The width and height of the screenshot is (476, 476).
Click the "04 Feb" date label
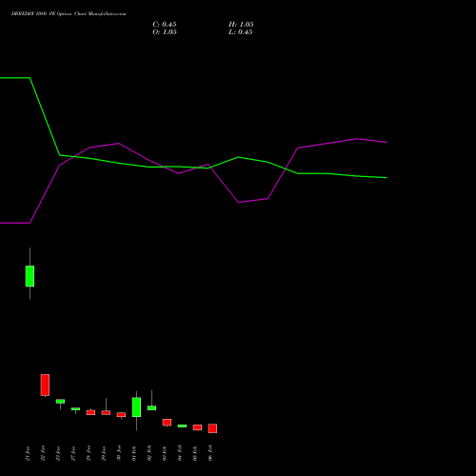pyautogui.click(x=180, y=453)
